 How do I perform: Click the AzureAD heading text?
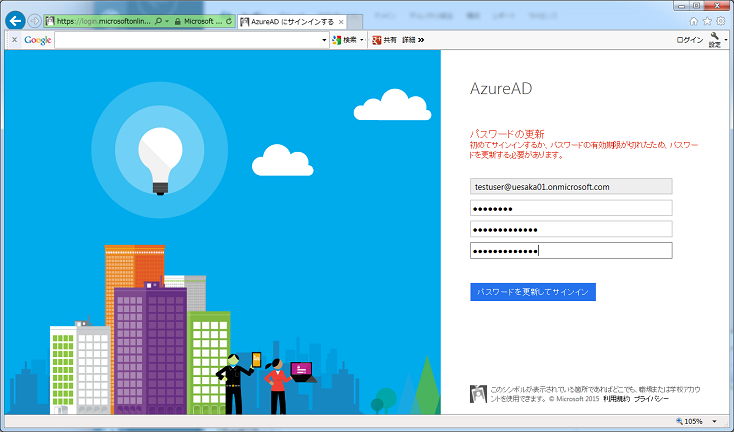(x=501, y=88)
